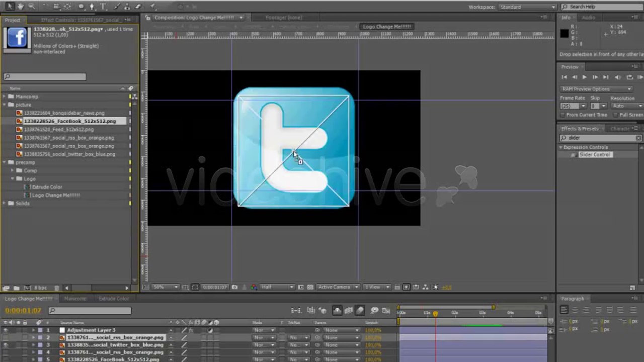Toggle effects fx switch on Adjustment Layer 3

(x=191, y=330)
